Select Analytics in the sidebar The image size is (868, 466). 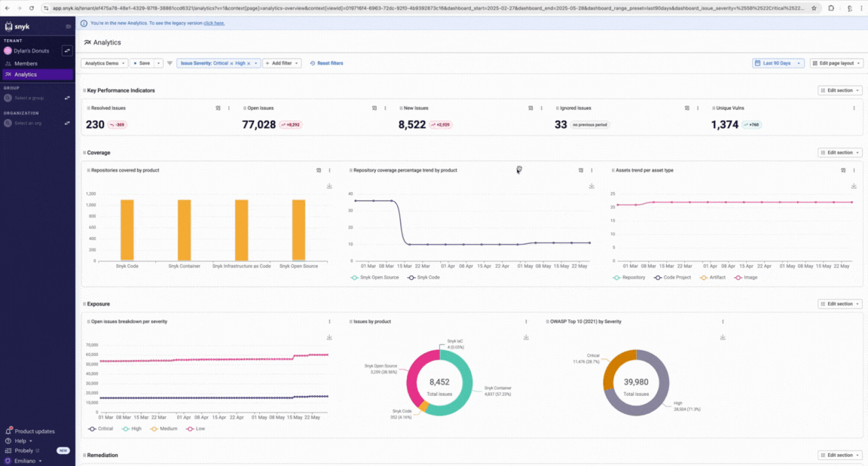coord(38,75)
